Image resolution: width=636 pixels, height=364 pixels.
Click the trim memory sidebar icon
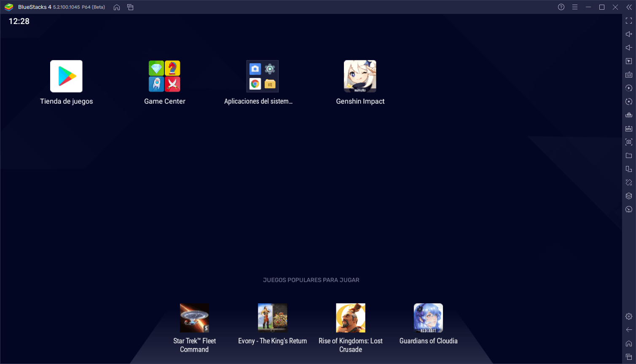(x=629, y=115)
